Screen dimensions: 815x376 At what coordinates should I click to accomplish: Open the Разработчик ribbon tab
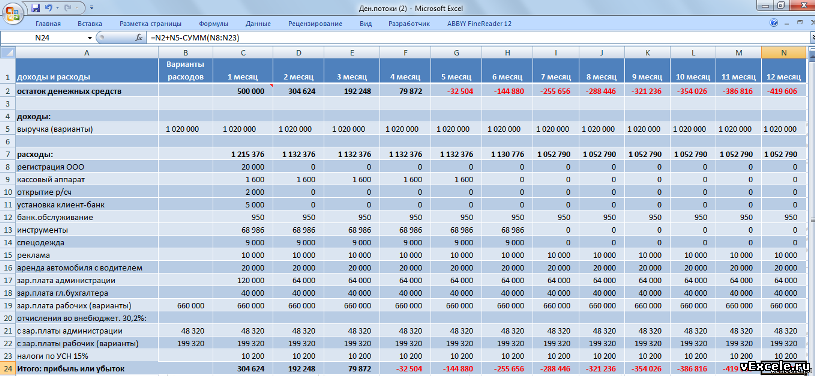[x=409, y=23]
